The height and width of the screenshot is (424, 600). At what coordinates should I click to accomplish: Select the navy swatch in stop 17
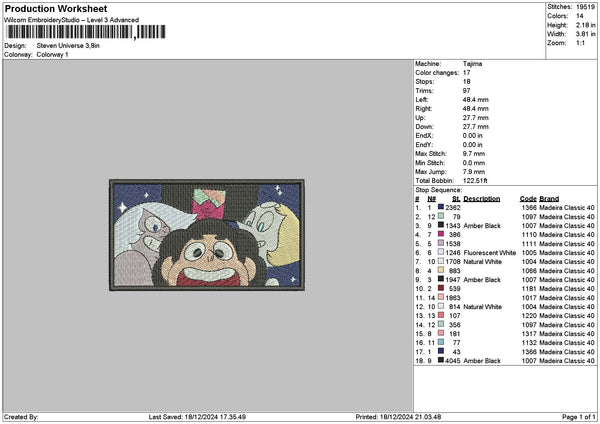441,351
